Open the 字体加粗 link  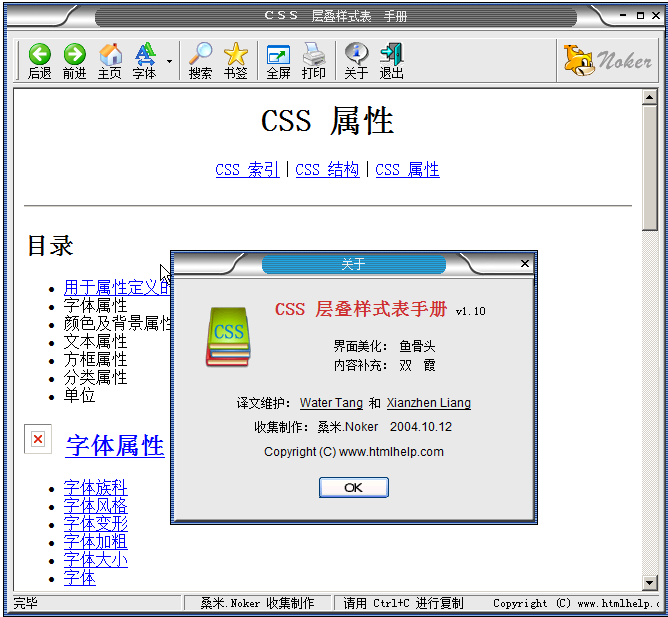95,542
